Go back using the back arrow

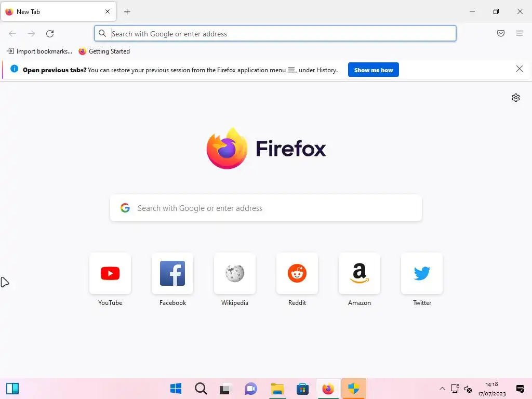pyautogui.click(x=12, y=34)
